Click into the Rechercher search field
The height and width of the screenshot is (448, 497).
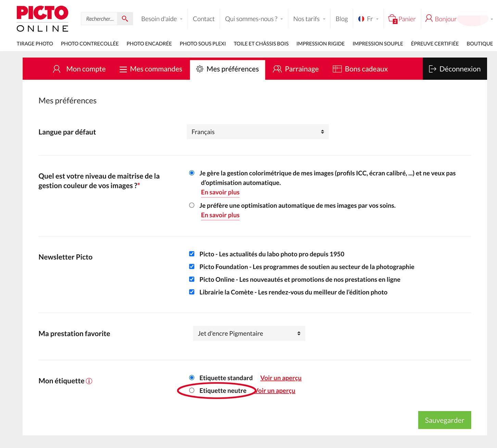99,19
